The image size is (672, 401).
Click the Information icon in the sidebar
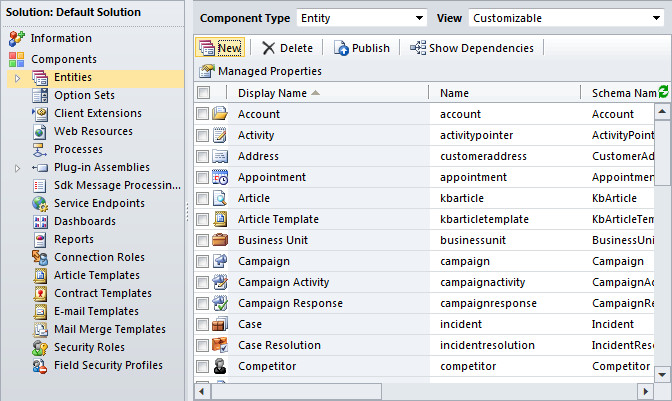point(16,38)
